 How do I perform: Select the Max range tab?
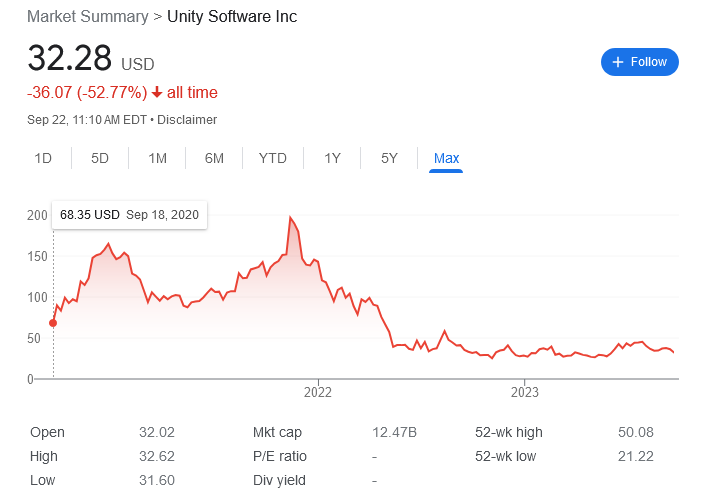click(x=446, y=158)
